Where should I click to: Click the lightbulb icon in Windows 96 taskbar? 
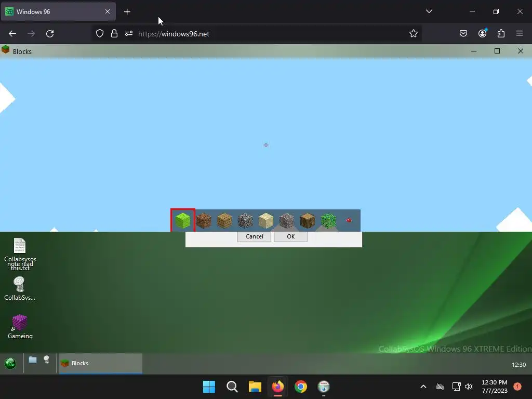pyautogui.click(x=46, y=360)
